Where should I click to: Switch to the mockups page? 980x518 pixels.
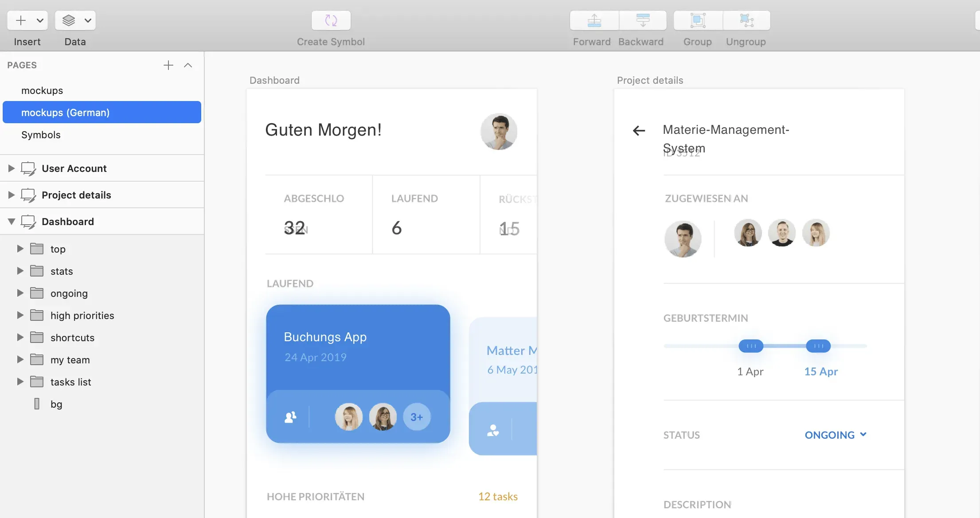(42, 90)
